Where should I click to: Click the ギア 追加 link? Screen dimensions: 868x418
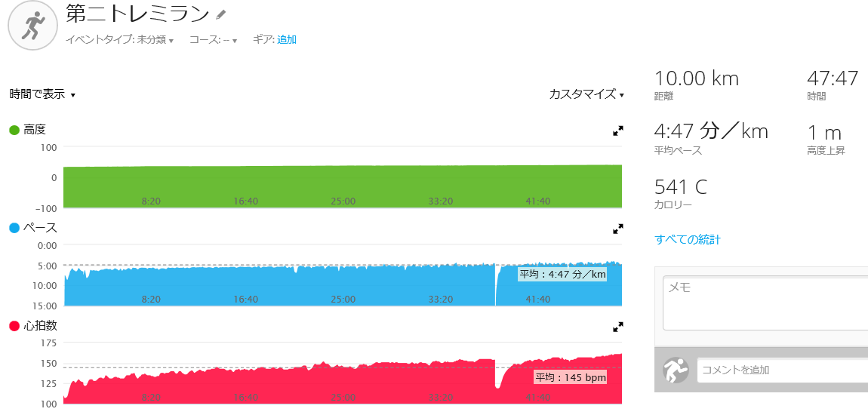(x=287, y=39)
